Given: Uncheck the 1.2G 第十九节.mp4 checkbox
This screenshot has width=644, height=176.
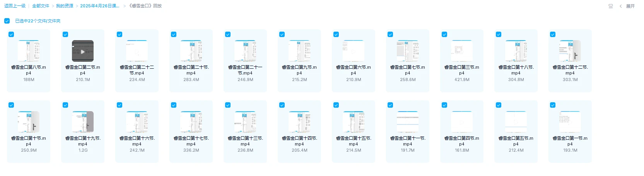Looking at the screenshot, I should (65, 105).
